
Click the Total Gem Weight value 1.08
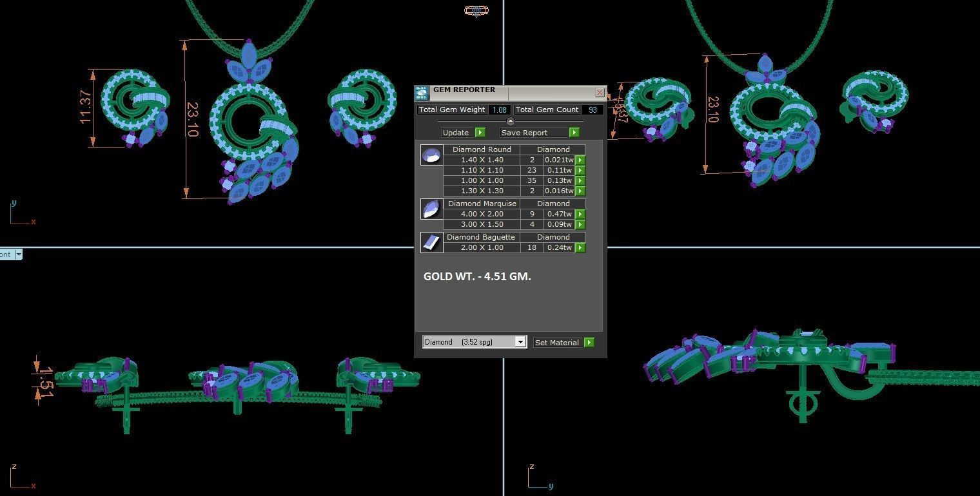click(x=499, y=110)
